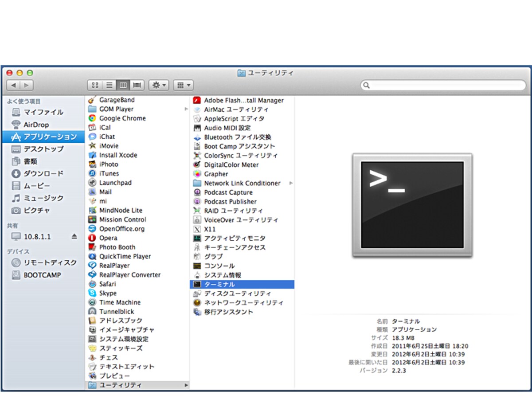Select ネットワークユーティリティ in the list

tap(242, 303)
